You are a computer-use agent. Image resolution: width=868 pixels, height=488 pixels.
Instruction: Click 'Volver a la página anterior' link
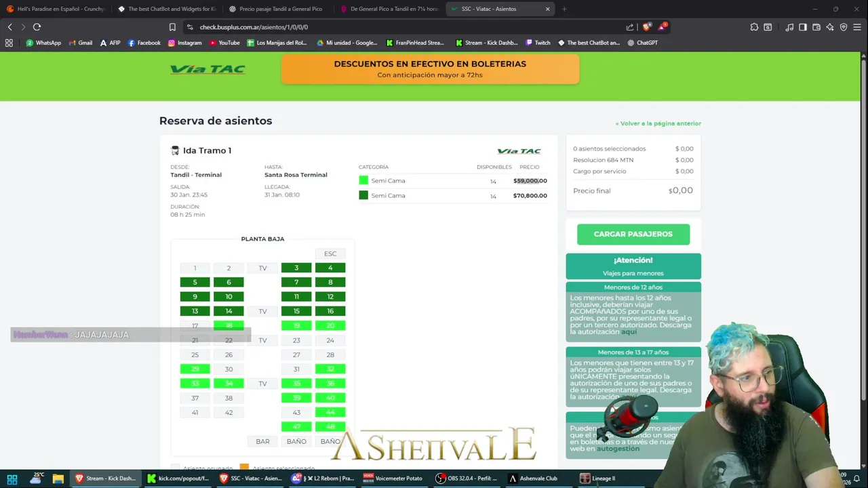click(x=658, y=123)
